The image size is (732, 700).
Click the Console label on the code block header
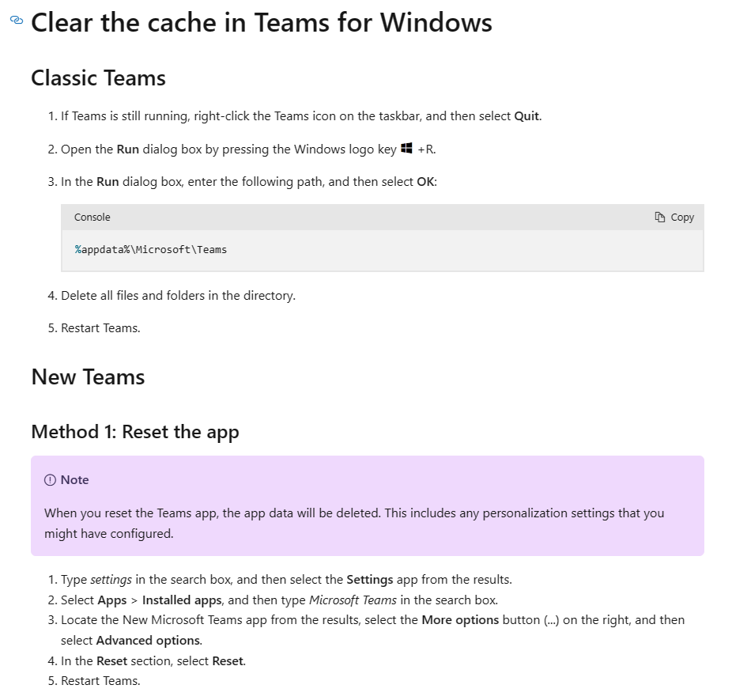[92, 217]
